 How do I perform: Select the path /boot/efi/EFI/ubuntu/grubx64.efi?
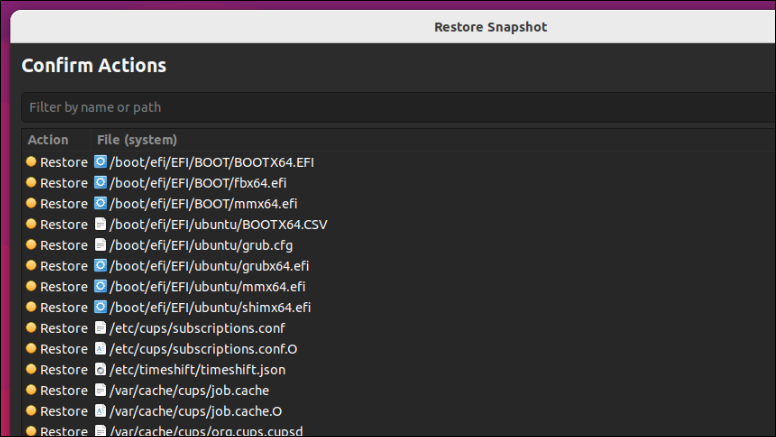[x=209, y=266]
